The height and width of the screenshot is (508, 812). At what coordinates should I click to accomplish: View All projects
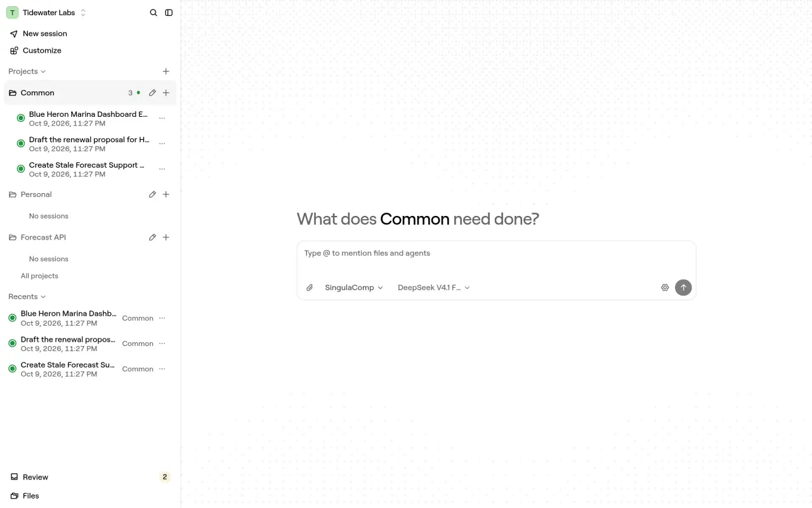pos(39,276)
